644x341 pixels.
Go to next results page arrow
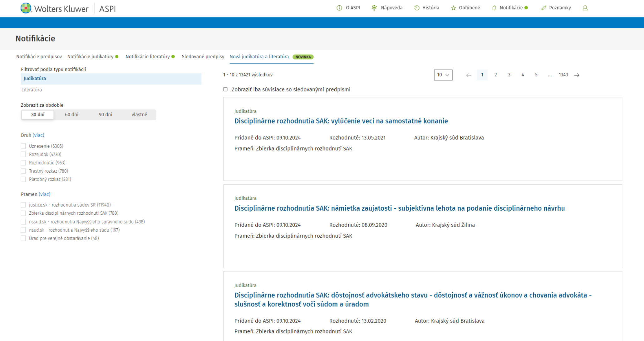577,75
